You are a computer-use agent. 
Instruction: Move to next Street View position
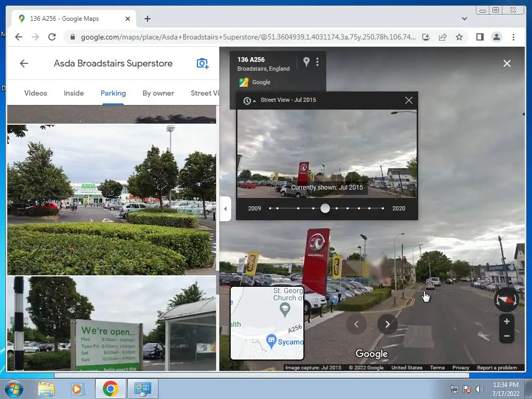point(388,324)
